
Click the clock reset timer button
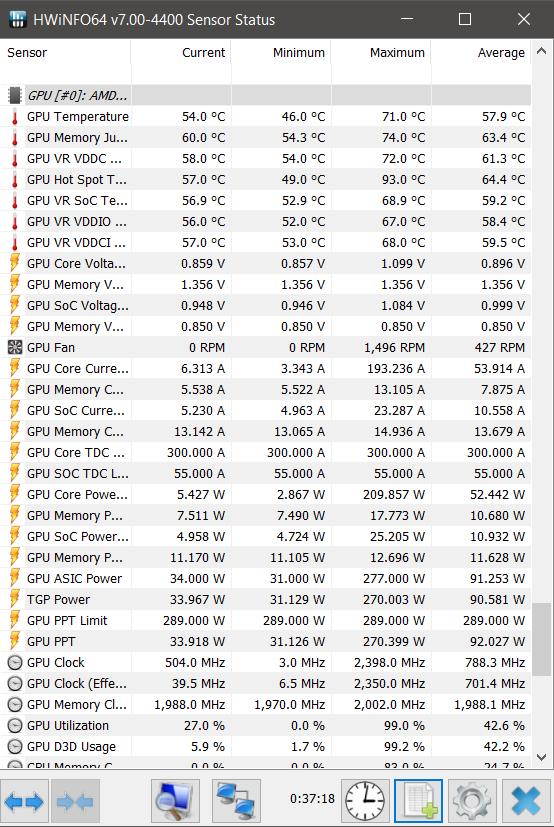(x=365, y=802)
